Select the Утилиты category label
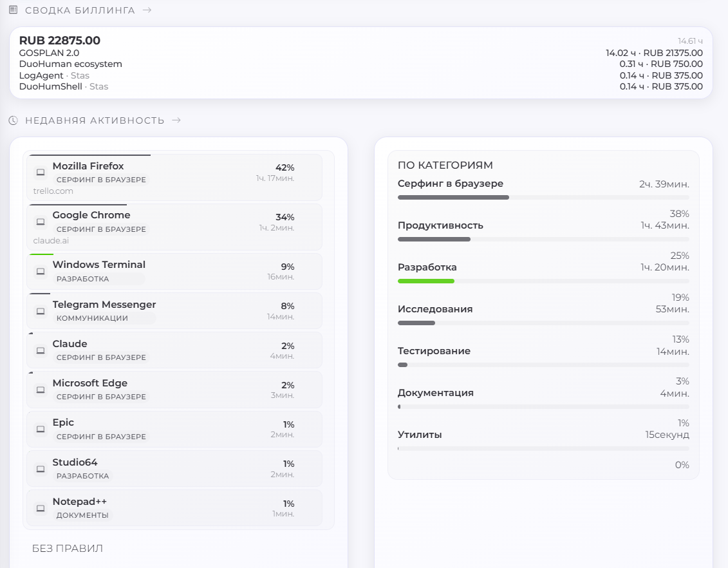The height and width of the screenshot is (568, 728). (420, 435)
